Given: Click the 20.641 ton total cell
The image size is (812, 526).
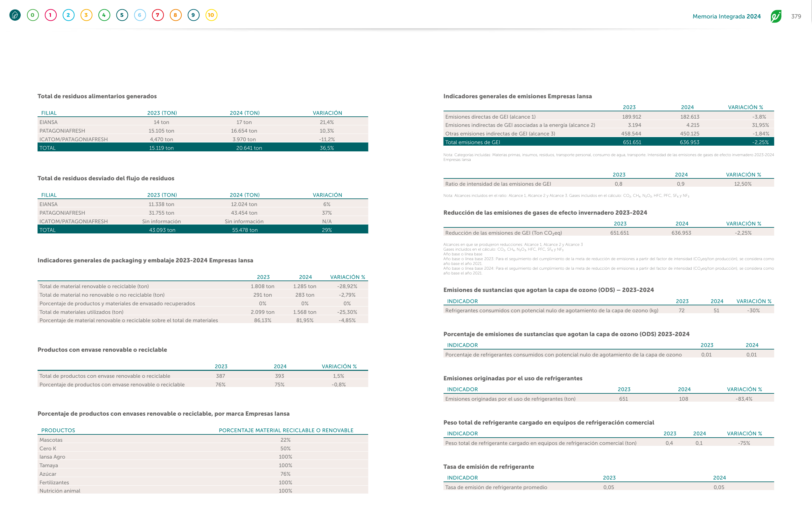Looking at the screenshot, I should pyautogui.click(x=249, y=148).
